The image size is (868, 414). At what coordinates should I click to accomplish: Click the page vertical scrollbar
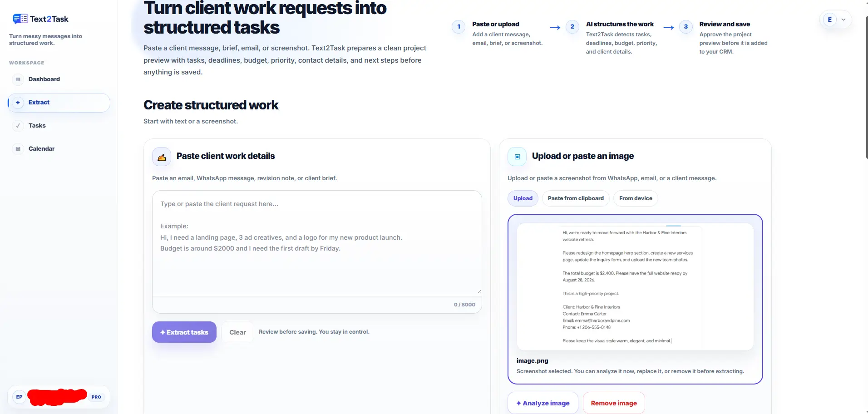[867, 86]
